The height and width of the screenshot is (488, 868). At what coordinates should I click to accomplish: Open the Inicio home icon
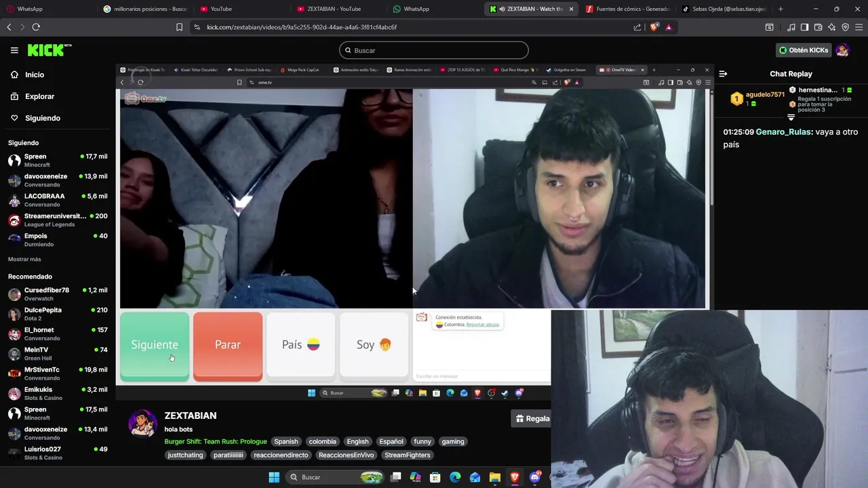[x=14, y=75]
